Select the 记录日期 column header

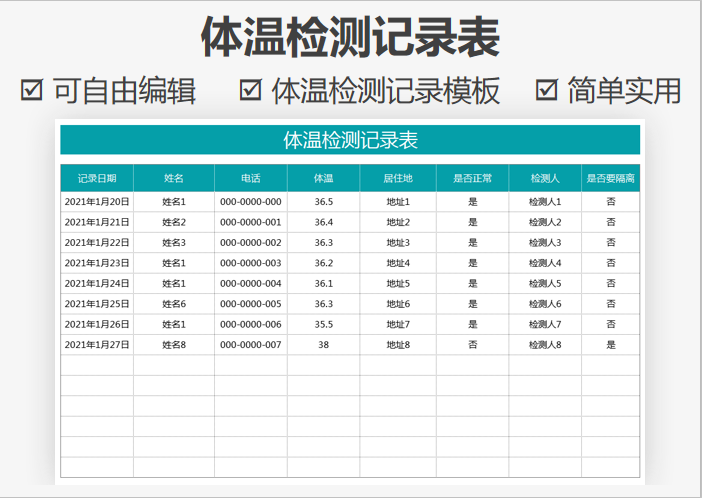point(97,178)
